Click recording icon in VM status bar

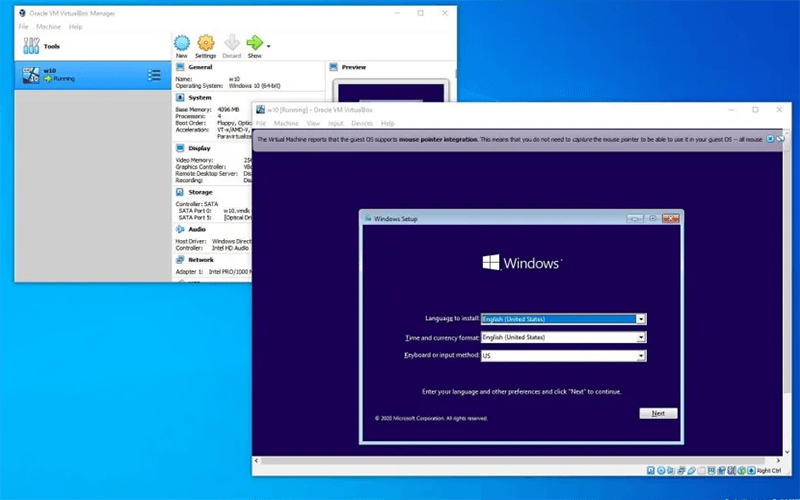(x=721, y=470)
